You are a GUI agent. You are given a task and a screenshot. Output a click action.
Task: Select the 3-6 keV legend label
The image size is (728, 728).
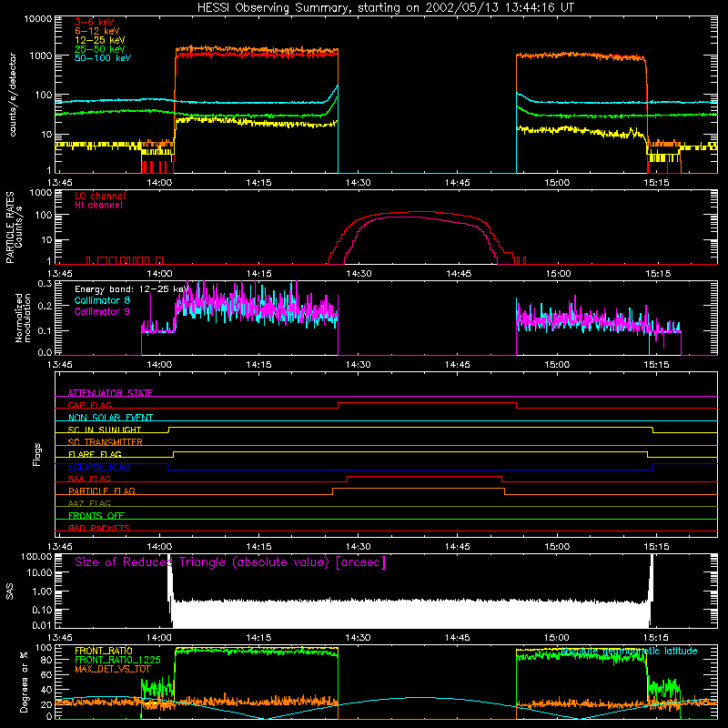point(95,22)
